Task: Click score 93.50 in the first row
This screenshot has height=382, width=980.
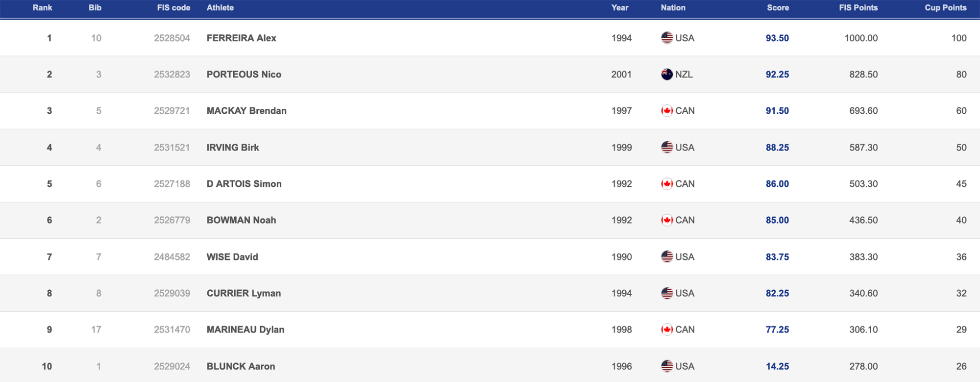Action: (777, 38)
